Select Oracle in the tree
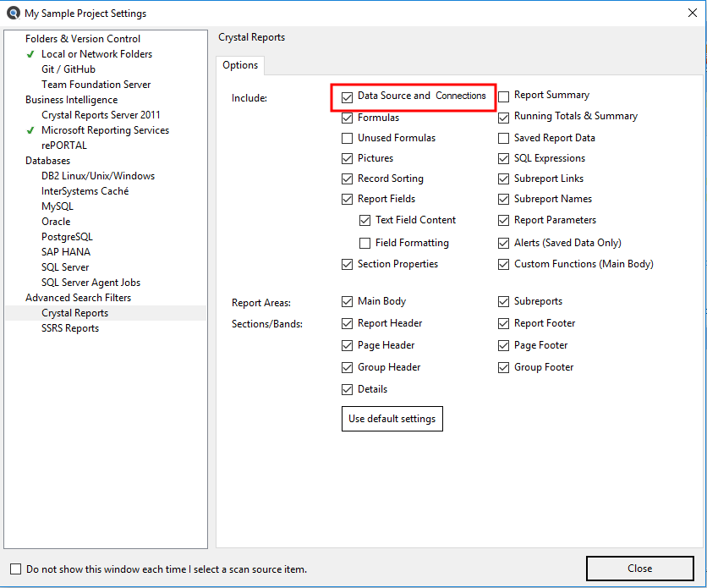 [56, 222]
